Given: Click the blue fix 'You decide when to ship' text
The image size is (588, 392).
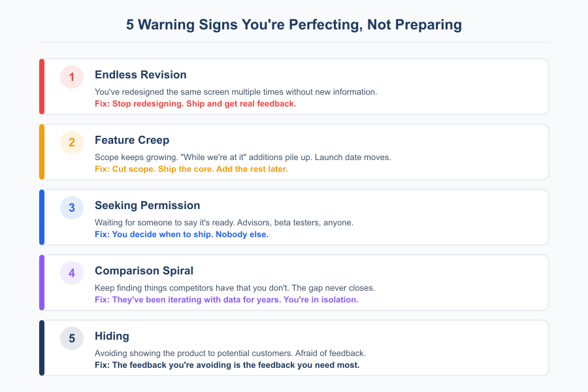Looking at the screenshot, I should coord(182,235).
